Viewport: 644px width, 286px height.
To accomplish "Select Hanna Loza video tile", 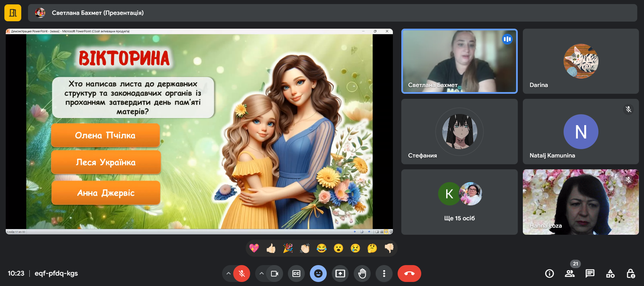I will 581,202.
